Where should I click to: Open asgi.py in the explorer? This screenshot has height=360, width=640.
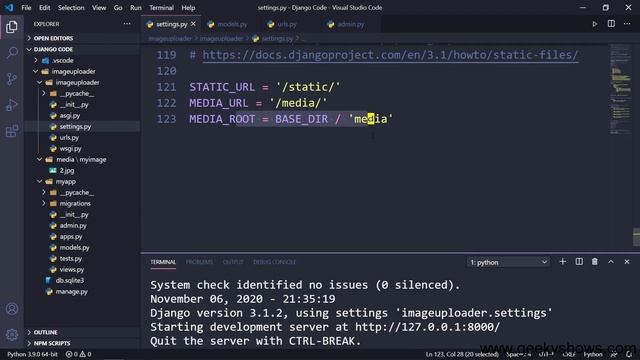70,116
